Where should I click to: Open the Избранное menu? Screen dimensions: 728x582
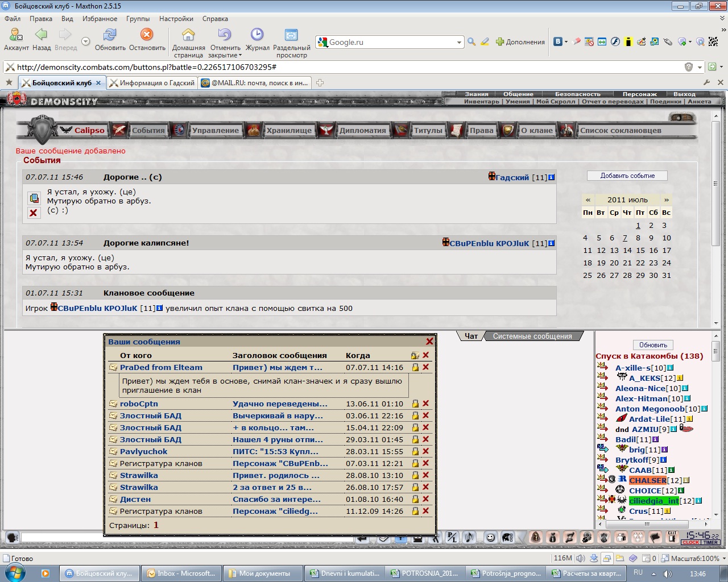tap(100, 18)
